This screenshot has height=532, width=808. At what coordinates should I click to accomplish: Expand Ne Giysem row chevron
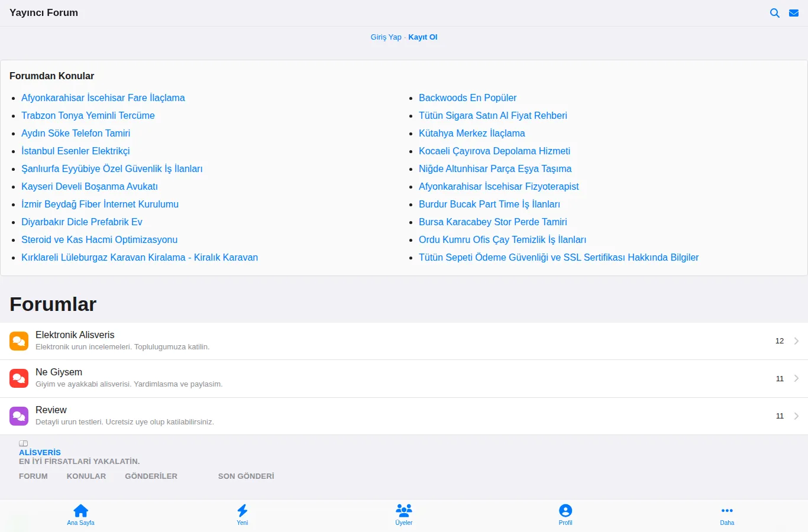click(796, 378)
